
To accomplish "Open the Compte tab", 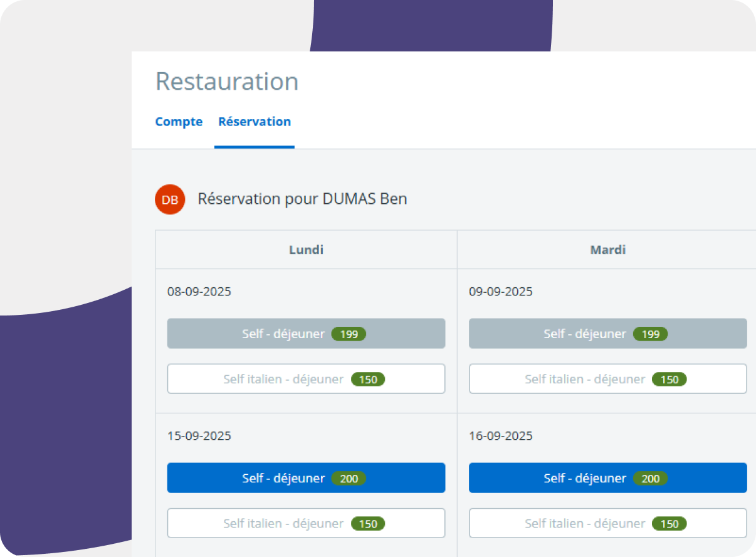I will 179,122.
